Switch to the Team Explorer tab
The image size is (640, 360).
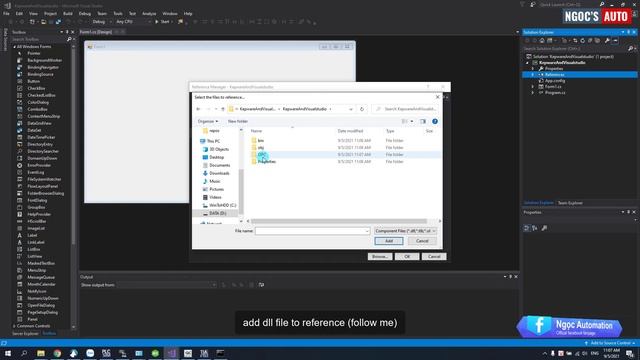pos(570,203)
